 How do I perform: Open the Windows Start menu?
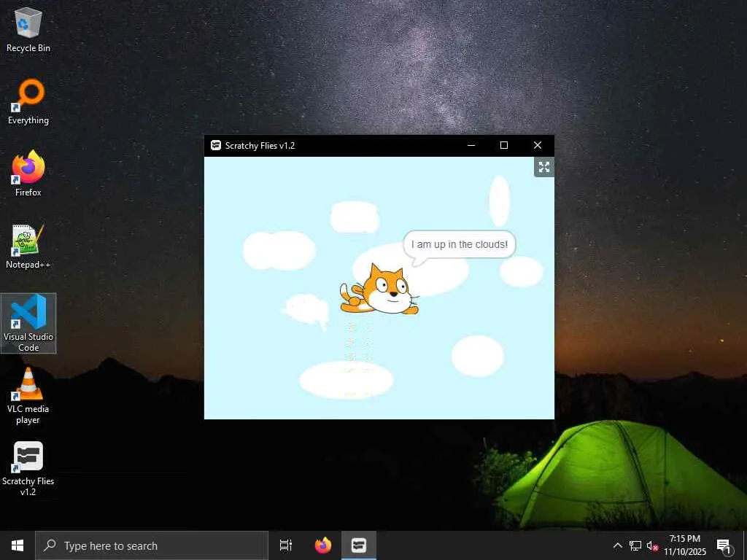18,545
